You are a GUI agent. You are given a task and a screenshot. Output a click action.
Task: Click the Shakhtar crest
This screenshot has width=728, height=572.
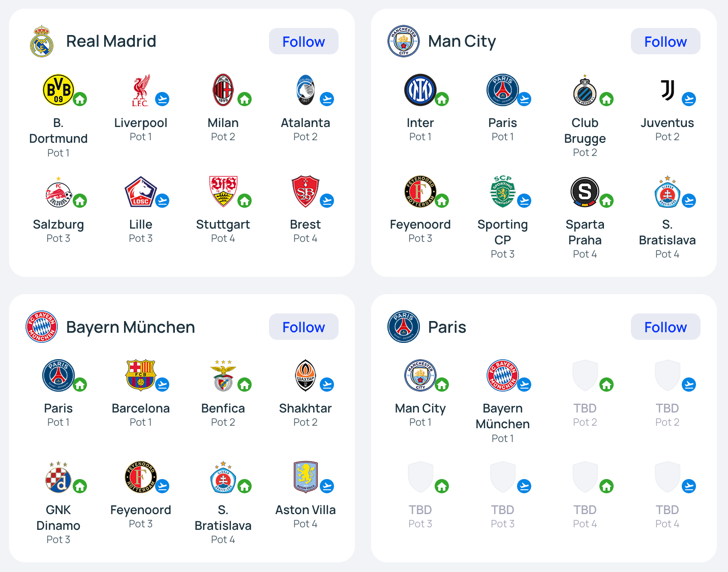(306, 375)
